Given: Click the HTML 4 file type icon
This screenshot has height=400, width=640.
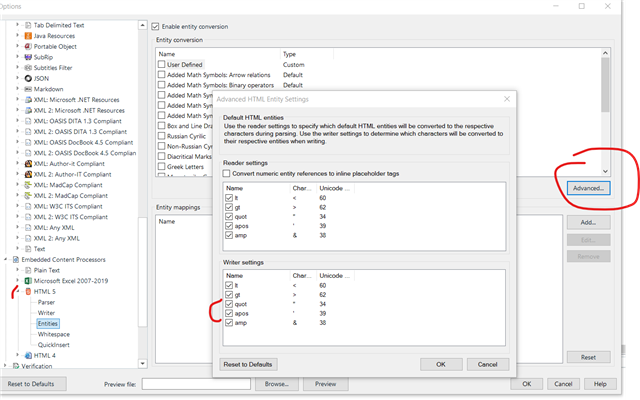Looking at the screenshot, I should point(28,356).
